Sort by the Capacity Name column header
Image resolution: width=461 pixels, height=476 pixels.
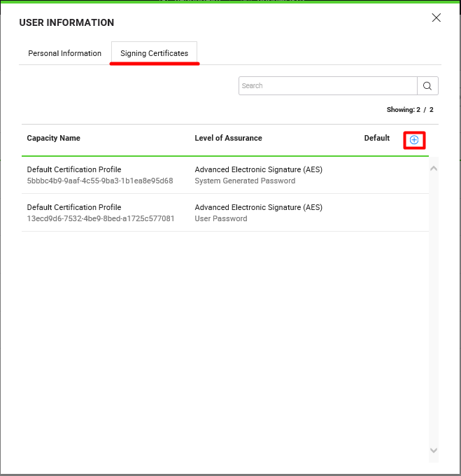tap(53, 138)
